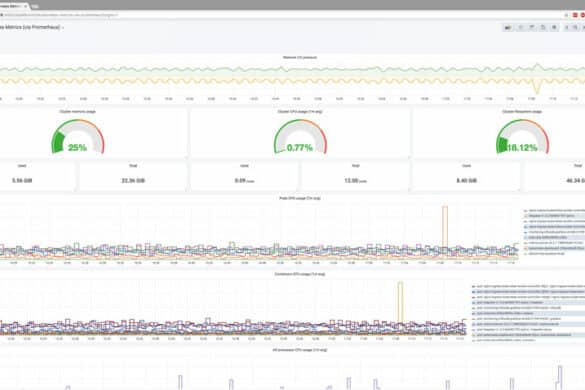Open the Cluster memory usage panel title menu
585x390 pixels.
(x=77, y=112)
